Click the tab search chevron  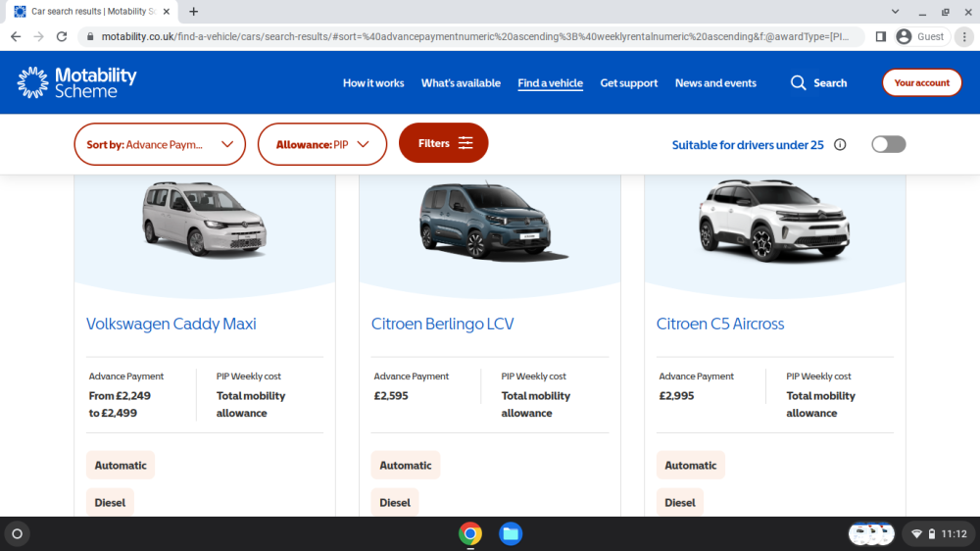coord(895,11)
